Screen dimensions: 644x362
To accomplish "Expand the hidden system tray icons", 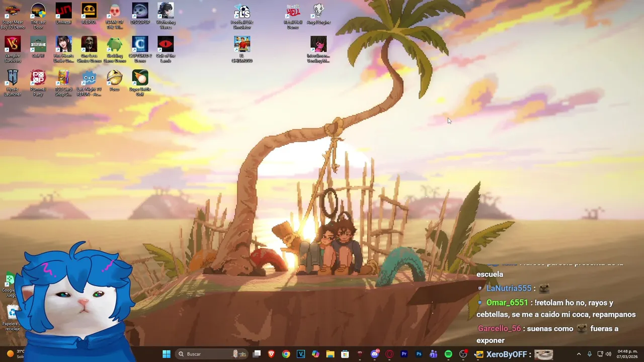I will 579,354.
